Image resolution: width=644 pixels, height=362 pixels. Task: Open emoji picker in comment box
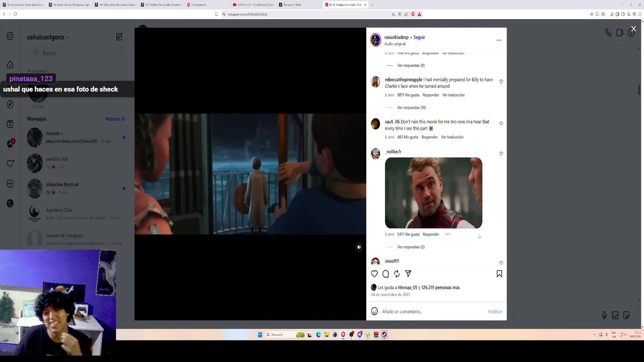click(x=374, y=312)
